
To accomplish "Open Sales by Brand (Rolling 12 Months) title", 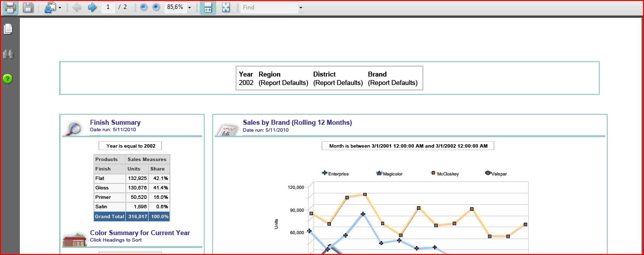I will click(x=297, y=122).
